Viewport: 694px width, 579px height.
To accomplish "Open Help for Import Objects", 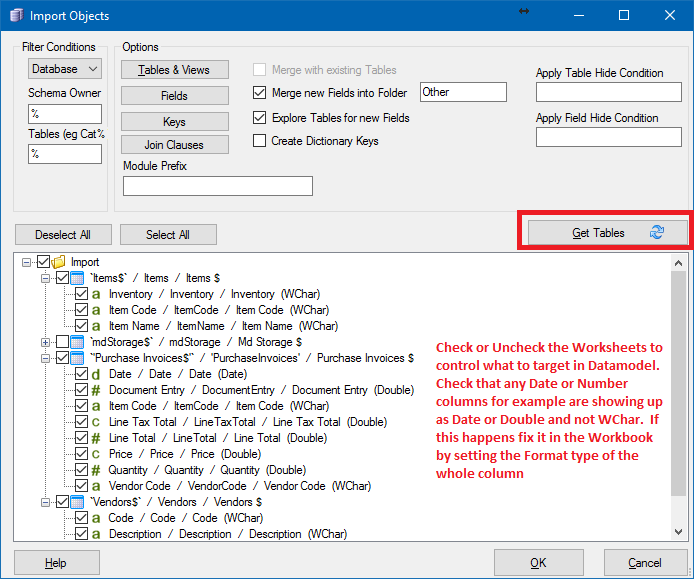I will pyautogui.click(x=57, y=563).
